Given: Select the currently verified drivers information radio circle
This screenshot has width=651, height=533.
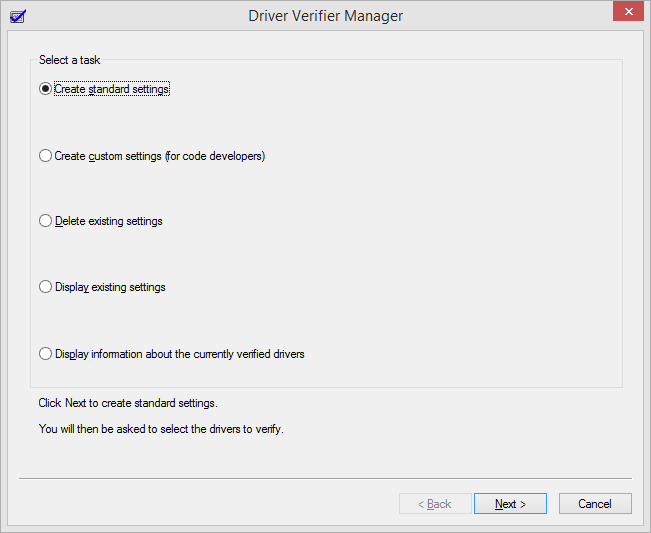Looking at the screenshot, I should (45, 354).
